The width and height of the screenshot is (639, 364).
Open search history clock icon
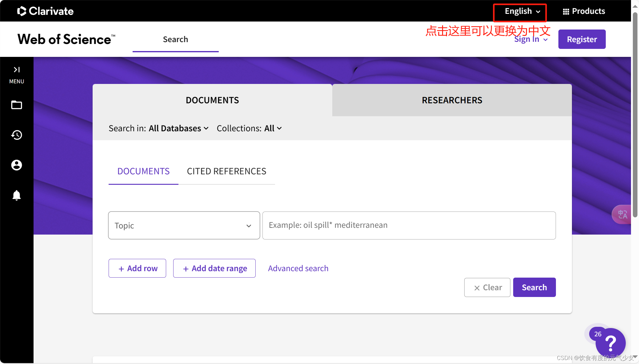coord(17,135)
